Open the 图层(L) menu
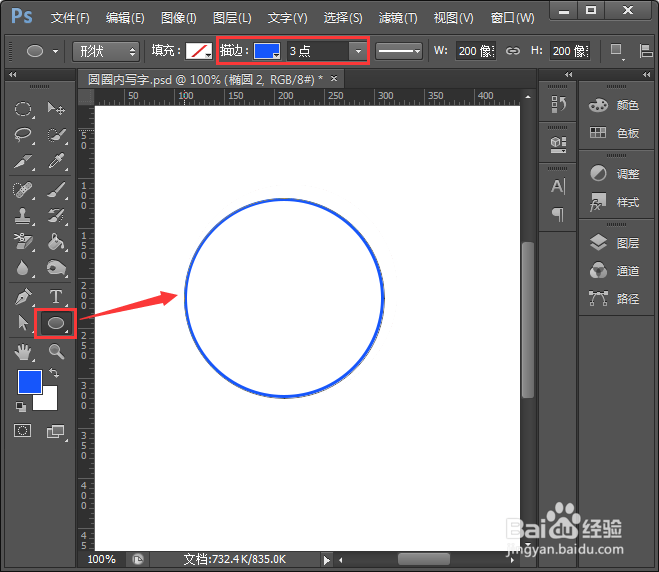The height and width of the screenshot is (572, 659). pyautogui.click(x=232, y=18)
